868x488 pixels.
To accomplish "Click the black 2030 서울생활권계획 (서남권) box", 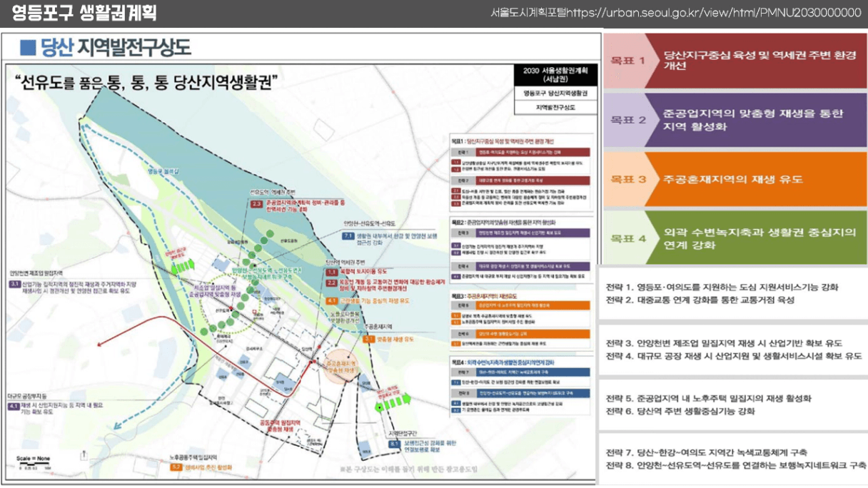I will [x=555, y=74].
